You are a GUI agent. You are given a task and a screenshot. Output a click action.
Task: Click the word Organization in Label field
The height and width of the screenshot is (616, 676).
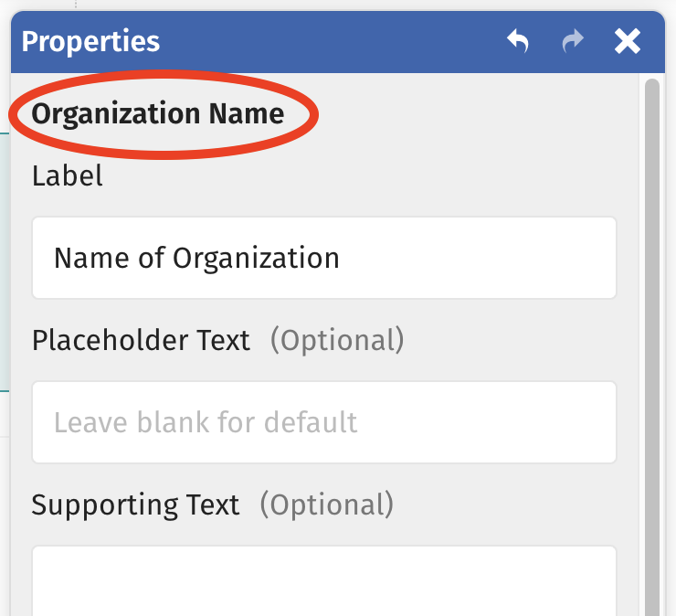(256, 258)
